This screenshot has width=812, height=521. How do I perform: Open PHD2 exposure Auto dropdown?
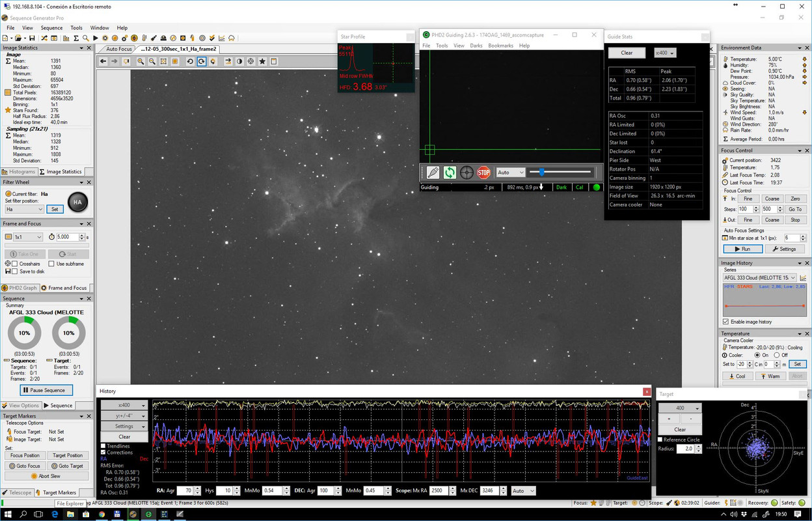(x=510, y=173)
